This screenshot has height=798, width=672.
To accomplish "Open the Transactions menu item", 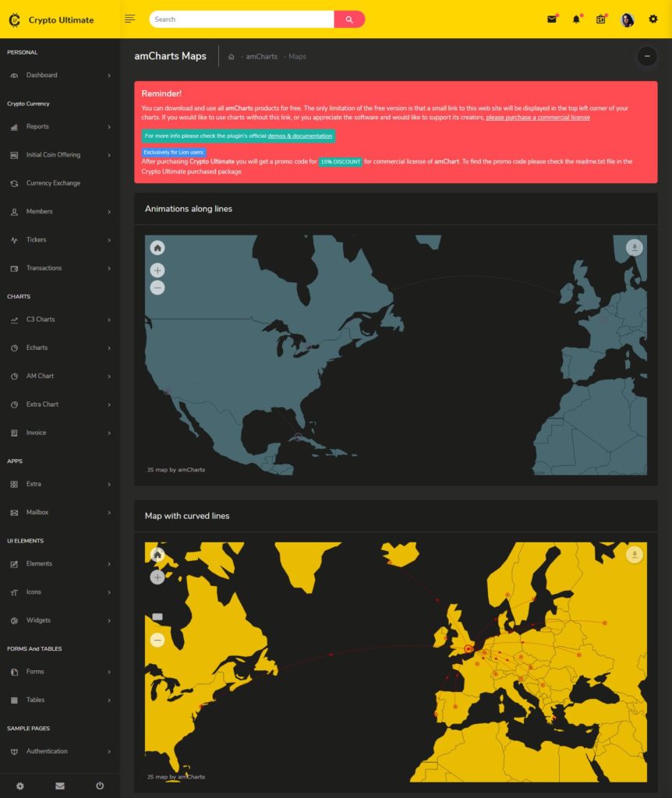I will pos(60,268).
